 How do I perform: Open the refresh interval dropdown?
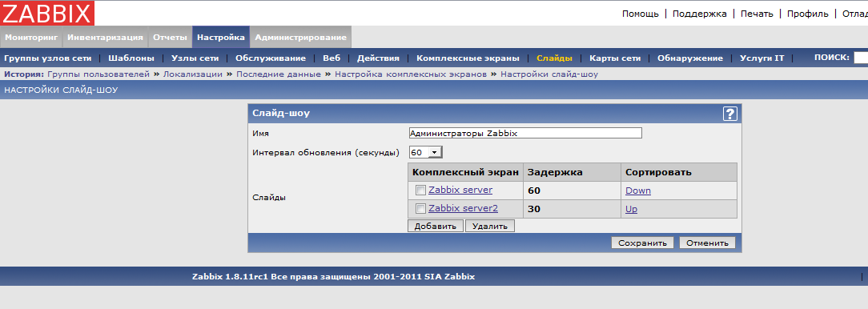[426, 152]
